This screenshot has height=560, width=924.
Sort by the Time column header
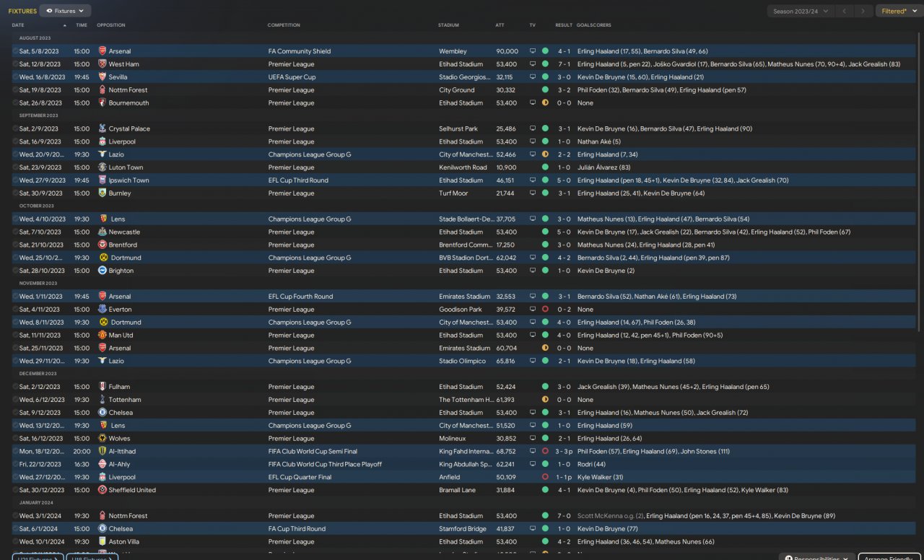82,25
